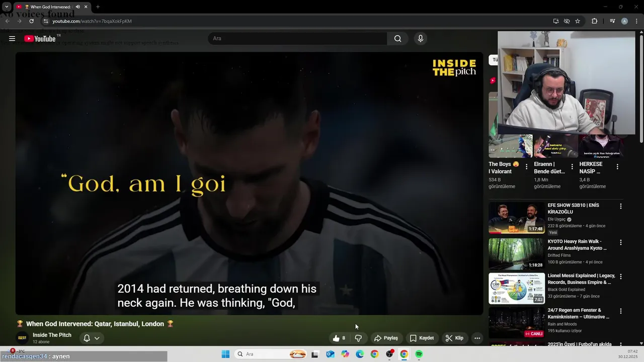Open the media controls music icon
Image resolution: width=644 pixels, height=362 pixels.
click(612, 21)
